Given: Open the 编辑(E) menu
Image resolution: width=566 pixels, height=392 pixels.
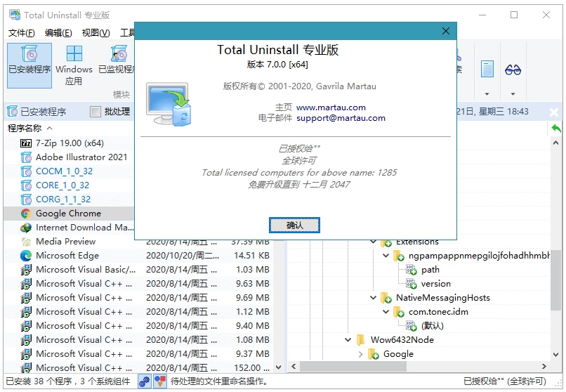Looking at the screenshot, I should 58,33.
